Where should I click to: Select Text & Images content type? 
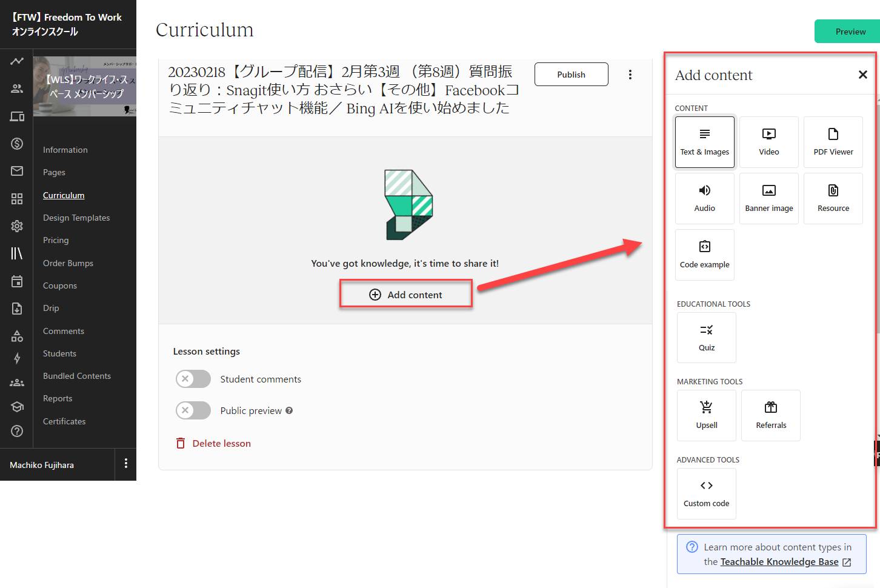(x=705, y=142)
